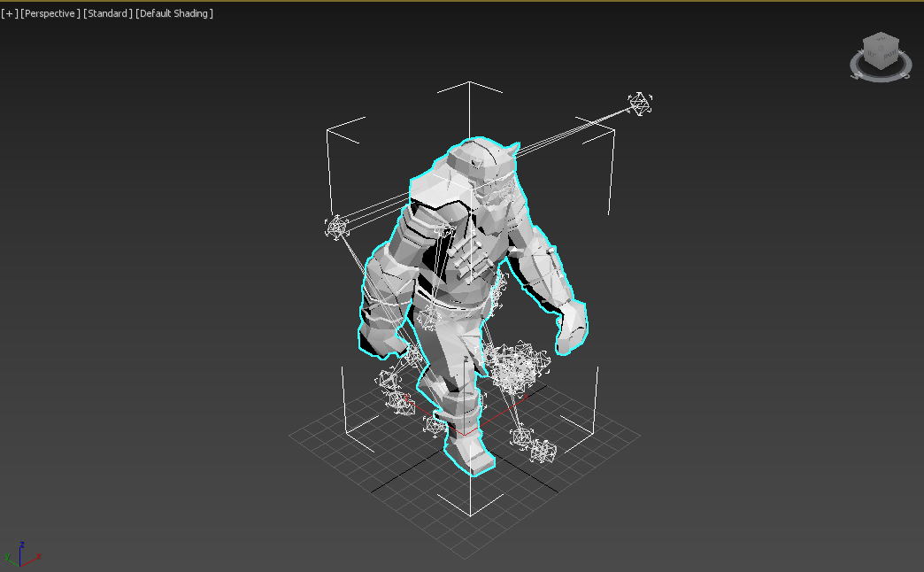Open the [+] general viewport label menu
Image resolution: width=924 pixels, height=572 pixels.
click(x=9, y=13)
